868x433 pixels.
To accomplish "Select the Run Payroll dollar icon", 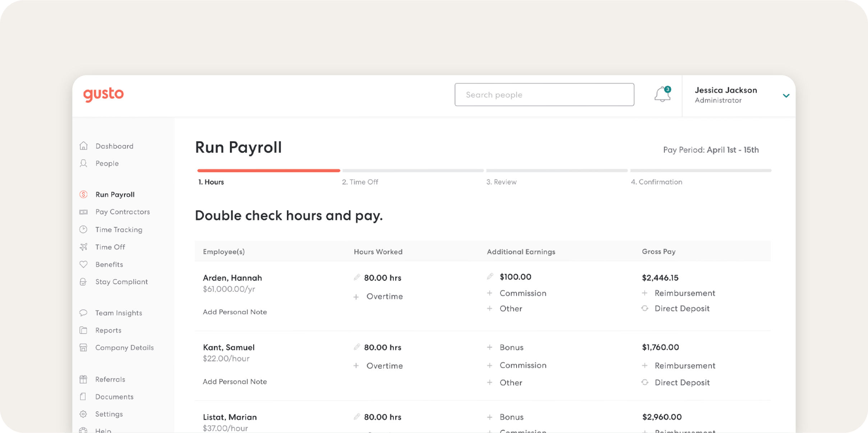I will (x=84, y=194).
